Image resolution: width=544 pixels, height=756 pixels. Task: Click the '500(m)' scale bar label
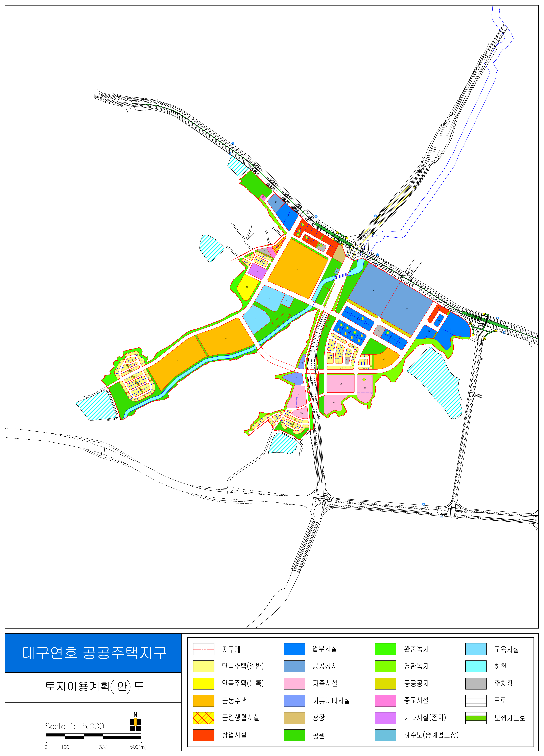click(138, 747)
